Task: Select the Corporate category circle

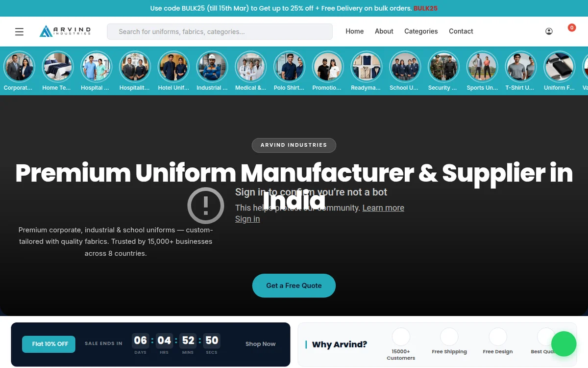Action: [x=19, y=67]
